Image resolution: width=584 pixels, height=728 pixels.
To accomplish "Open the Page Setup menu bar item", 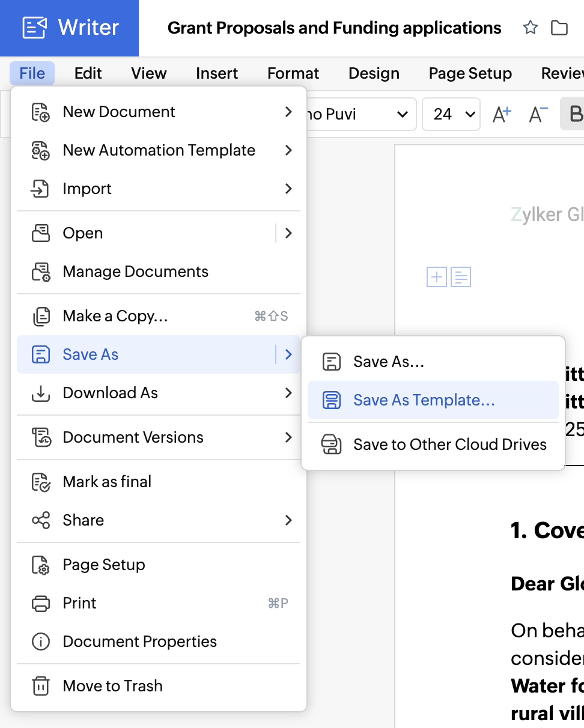I will click(470, 73).
